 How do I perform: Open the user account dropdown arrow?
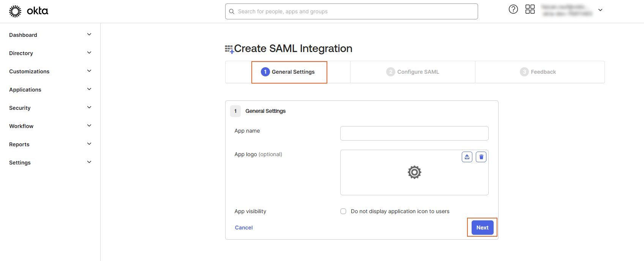(600, 10)
